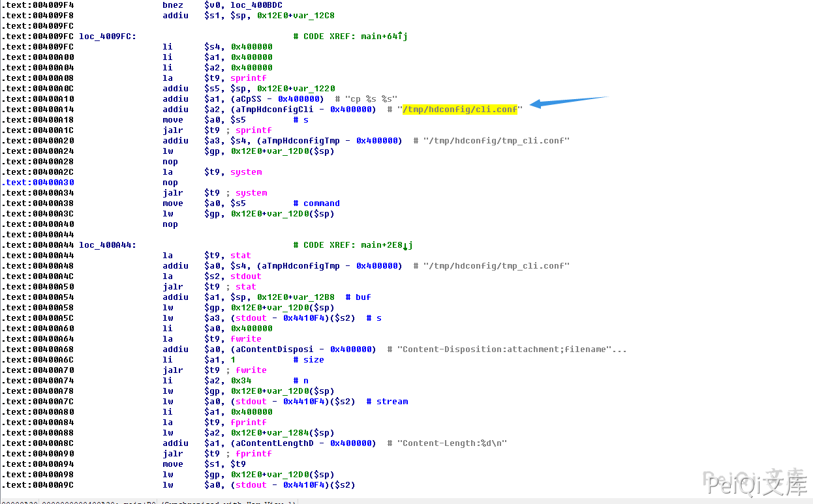Select the highlighted /tmp/hdconfig/cli.conf string
Viewport: 813px width, 504px height.
coord(459,110)
